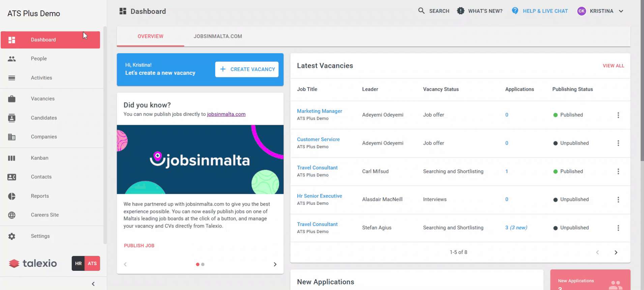Click the talexio logo
This screenshot has width=644, height=290.
tap(33, 263)
